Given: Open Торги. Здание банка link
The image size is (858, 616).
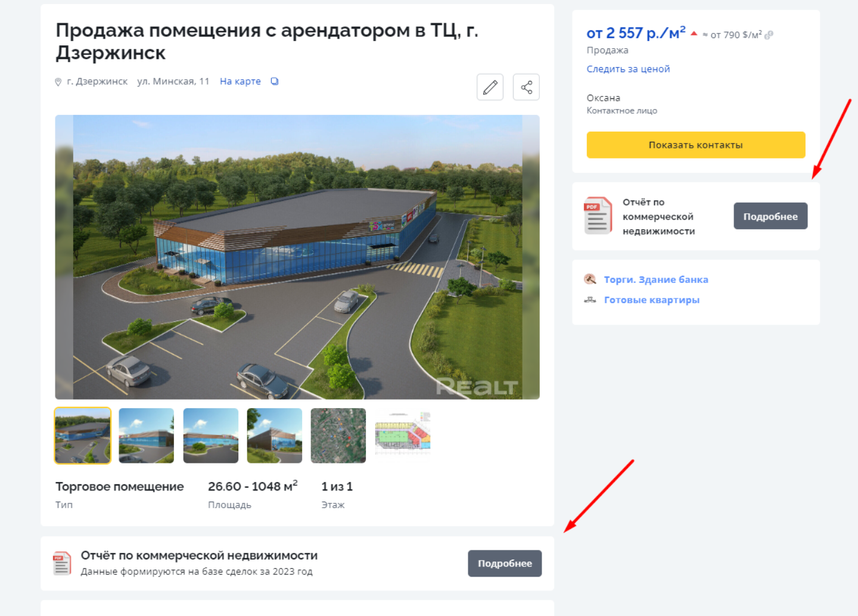Looking at the screenshot, I should (656, 279).
